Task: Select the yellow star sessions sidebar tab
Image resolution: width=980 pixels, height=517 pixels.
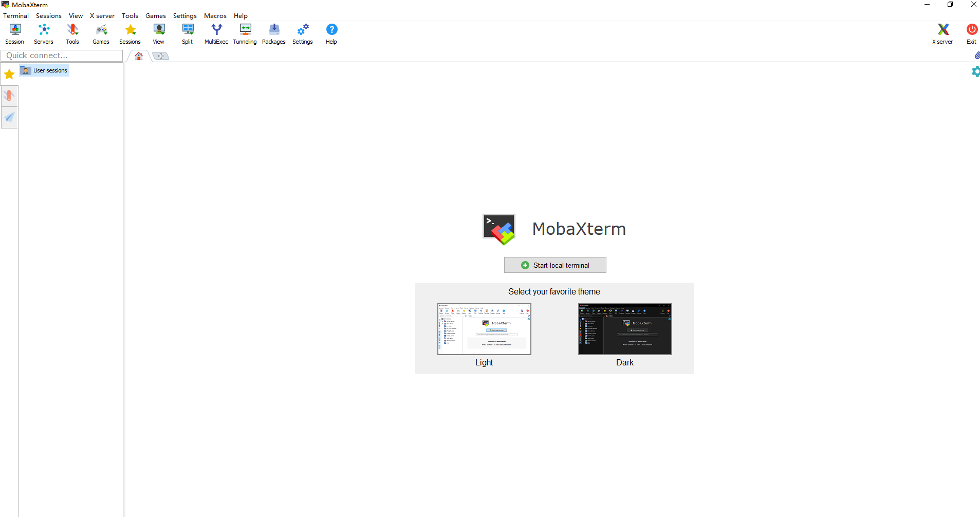Action: click(9, 75)
